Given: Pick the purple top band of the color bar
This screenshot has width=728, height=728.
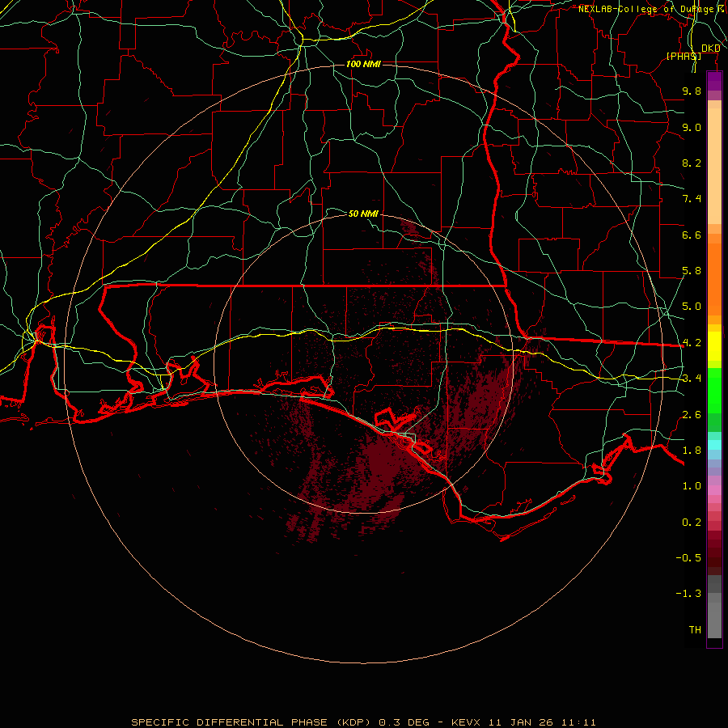Looking at the screenshot, I should pyautogui.click(x=714, y=81).
